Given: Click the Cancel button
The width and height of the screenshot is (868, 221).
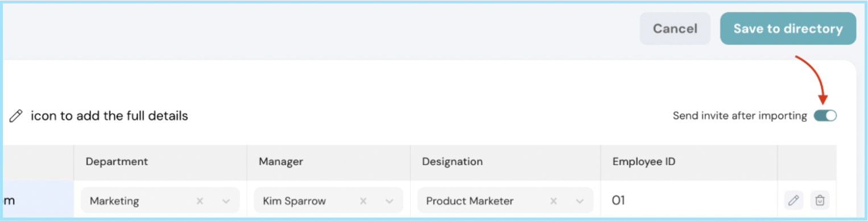Looking at the screenshot, I should [675, 28].
